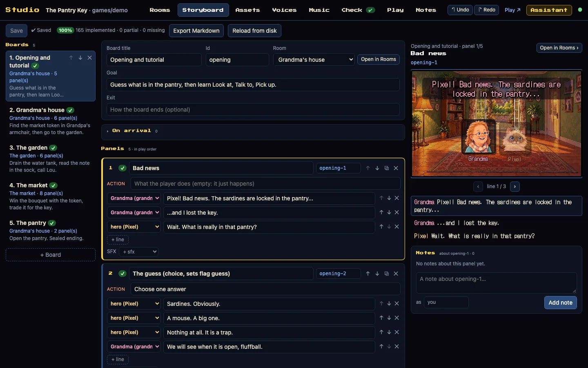The image size is (588, 368).
Task: Duplicate The guess panel
Action: coord(387,274)
